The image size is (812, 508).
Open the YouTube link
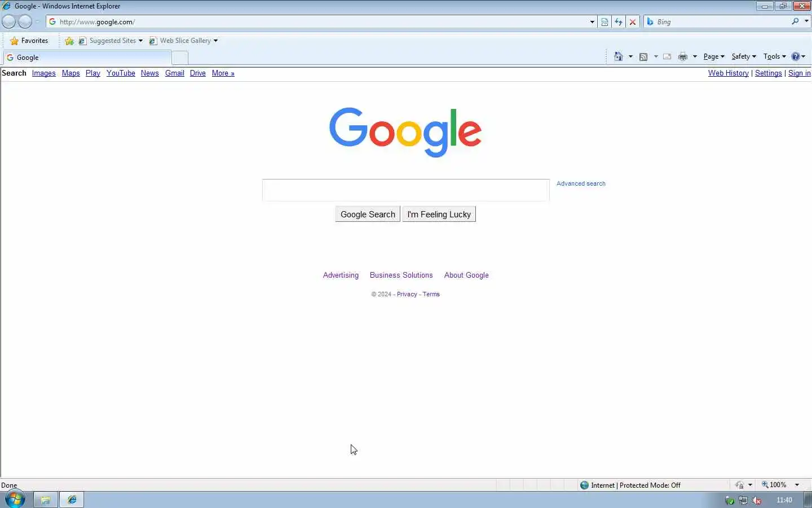pyautogui.click(x=121, y=73)
